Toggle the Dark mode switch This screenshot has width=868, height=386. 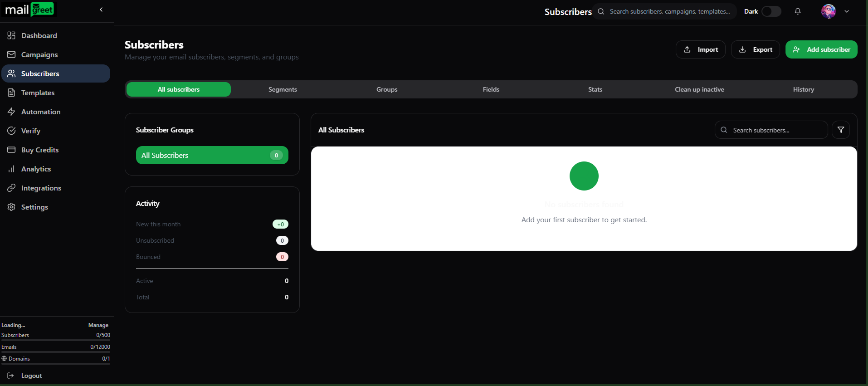point(771,11)
